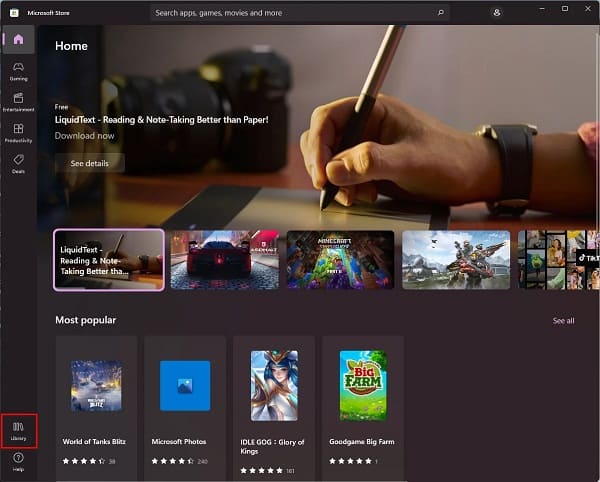Click the Goodgame Big Farm star rating
600x482 pixels.
pos(351,461)
